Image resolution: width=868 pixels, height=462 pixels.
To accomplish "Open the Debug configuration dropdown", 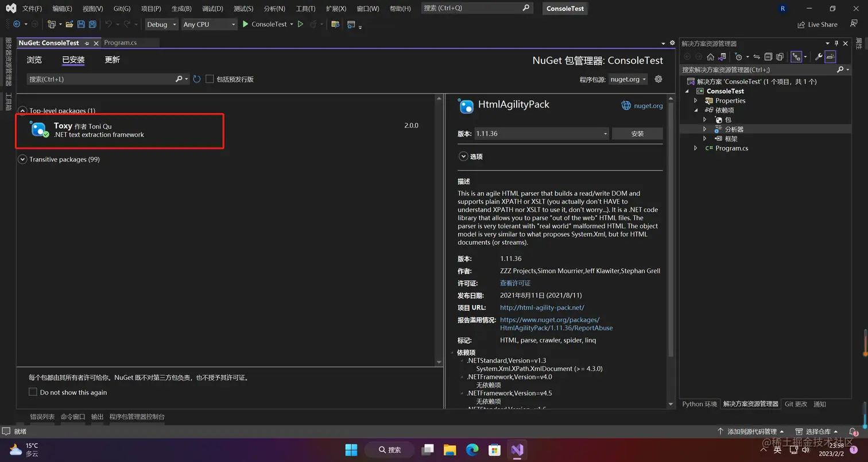I will 161,24.
